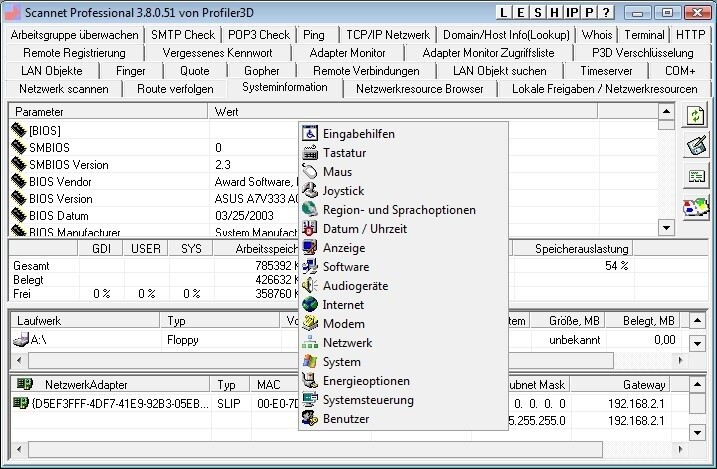This screenshot has height=469, width=717.
Task: Click down arrow of adapter list scrollbar
Action: (697, 432)
